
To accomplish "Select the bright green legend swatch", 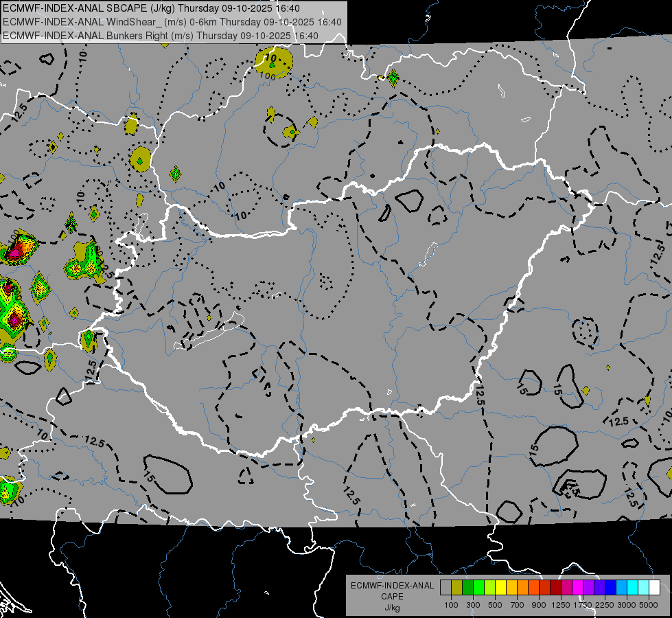I will pyautogui.click(x=478, y=588).
